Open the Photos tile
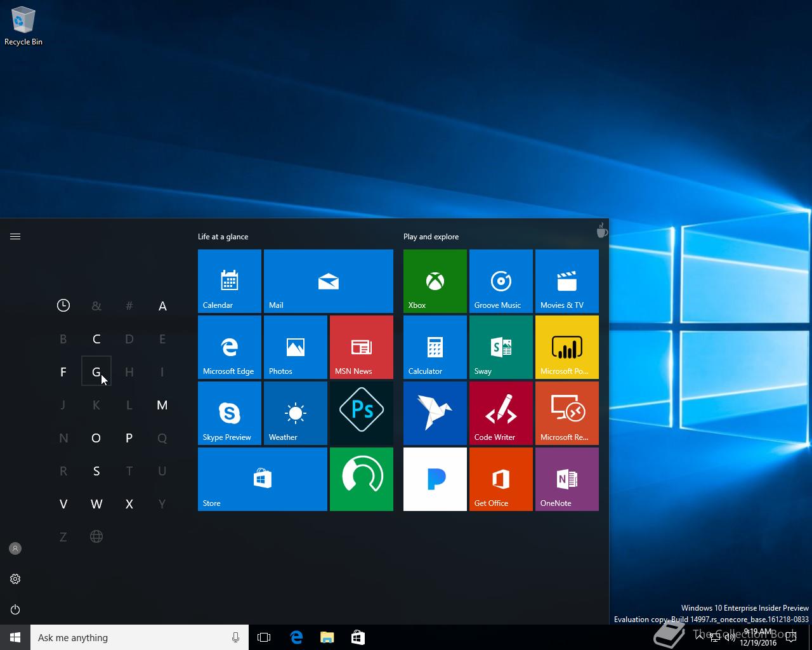Image resolution: width=812 pixels, height=650 pixels. pyautogui.click(x=296, y=347)
